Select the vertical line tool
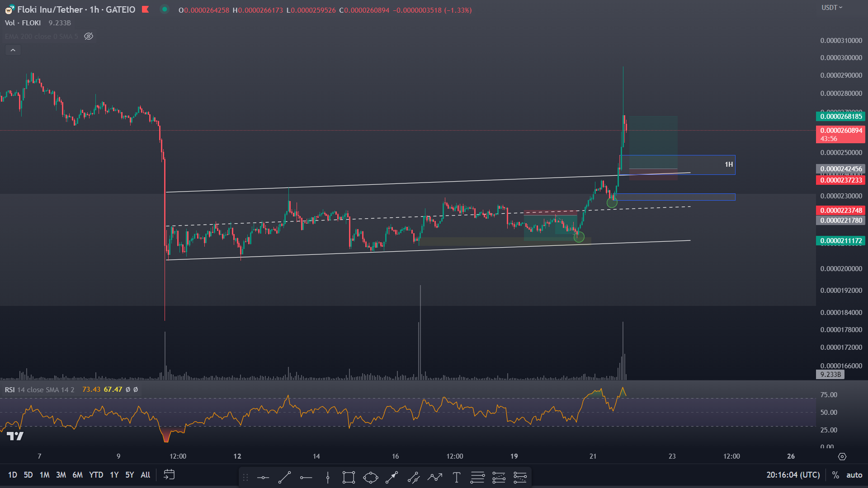 coord(328,477)
